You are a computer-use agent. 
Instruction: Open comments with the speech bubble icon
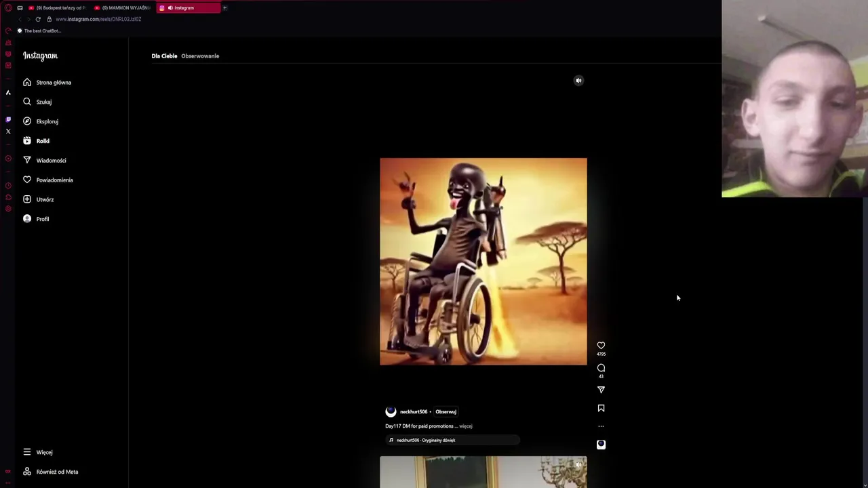(x=601, y=368)
